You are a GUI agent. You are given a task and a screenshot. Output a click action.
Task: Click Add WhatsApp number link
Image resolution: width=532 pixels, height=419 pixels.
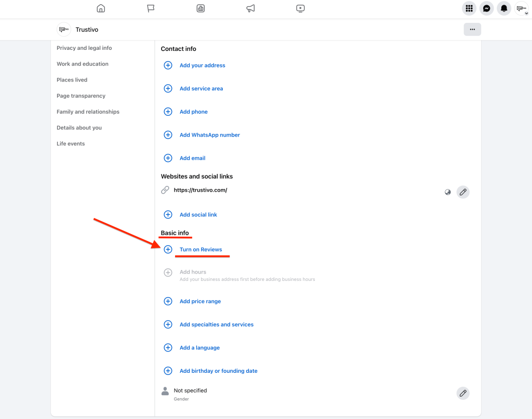[x=209, y=135]
